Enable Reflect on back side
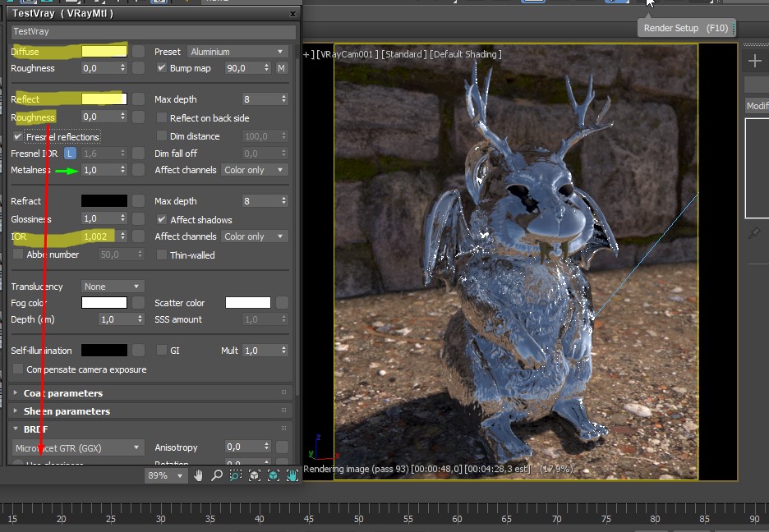Viewport: 769px width, 532px height. (x=161, y=117)
